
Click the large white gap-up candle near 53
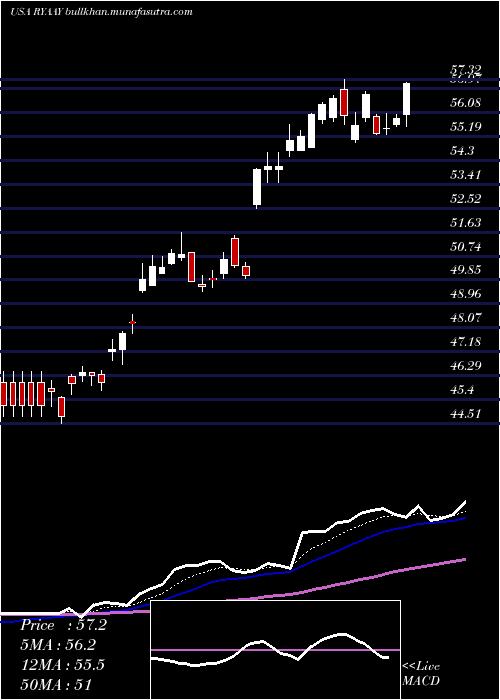pos(257,187)
